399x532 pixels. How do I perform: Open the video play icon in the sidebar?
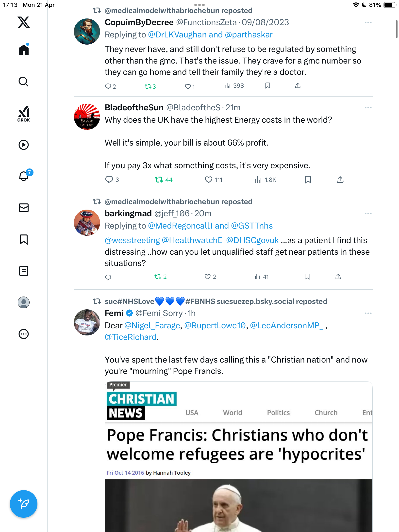click(24, 145)
